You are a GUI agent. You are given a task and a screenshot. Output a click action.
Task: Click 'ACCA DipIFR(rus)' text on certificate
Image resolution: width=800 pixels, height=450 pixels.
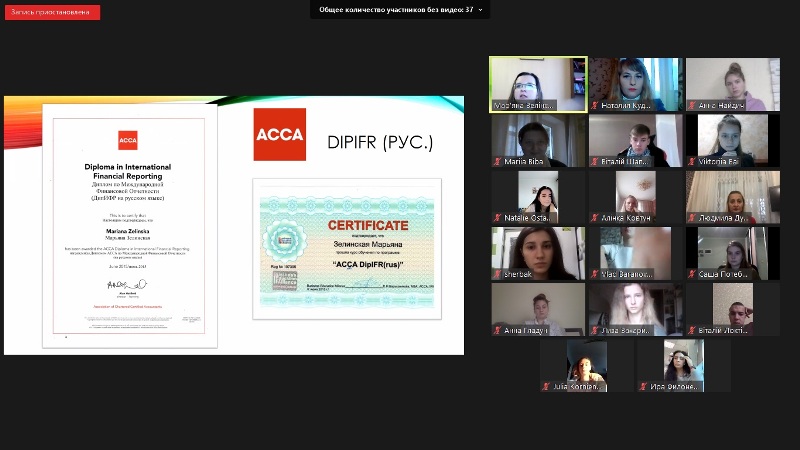368,264
